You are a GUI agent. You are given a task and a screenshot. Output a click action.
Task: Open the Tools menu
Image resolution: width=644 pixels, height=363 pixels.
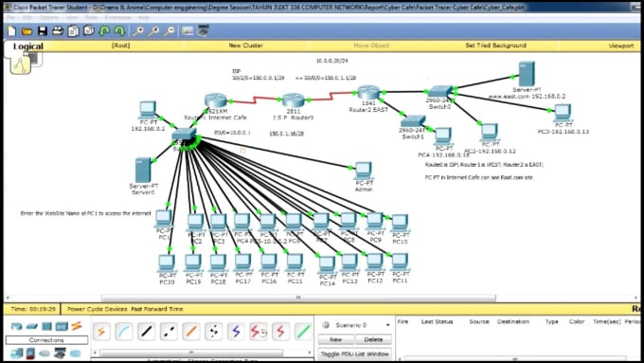coord(91,18)
